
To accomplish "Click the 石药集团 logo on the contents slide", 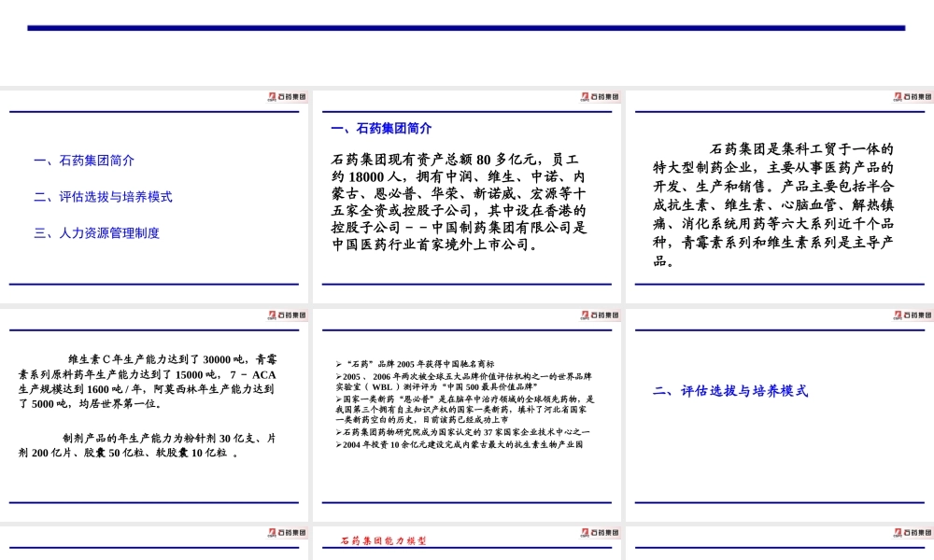I will [287, 97].
